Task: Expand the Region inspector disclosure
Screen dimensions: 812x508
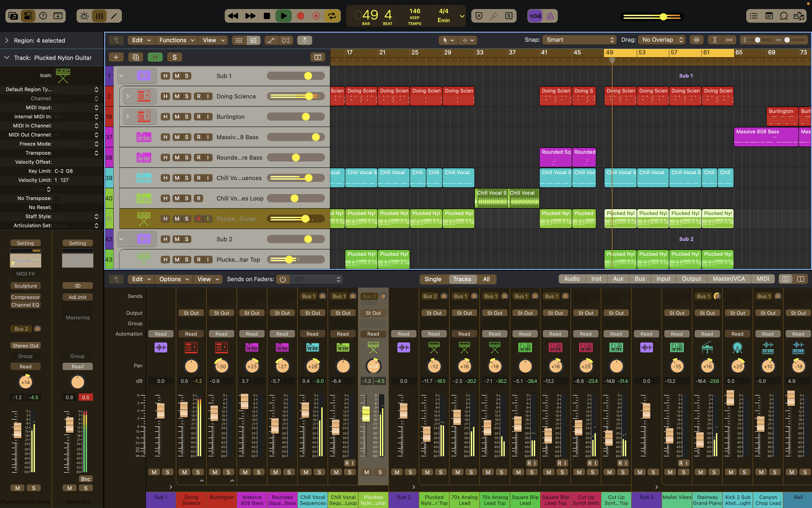Action: click(x=7, y=40)
